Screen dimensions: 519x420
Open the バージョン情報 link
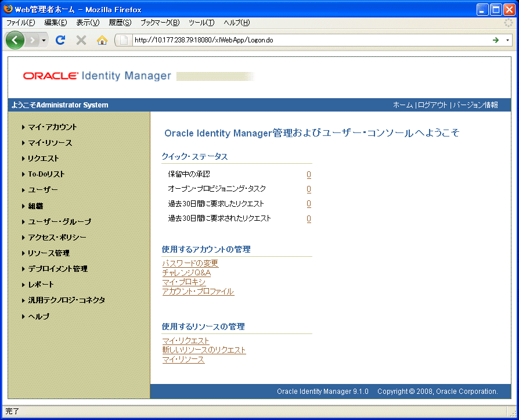point(475,105)
